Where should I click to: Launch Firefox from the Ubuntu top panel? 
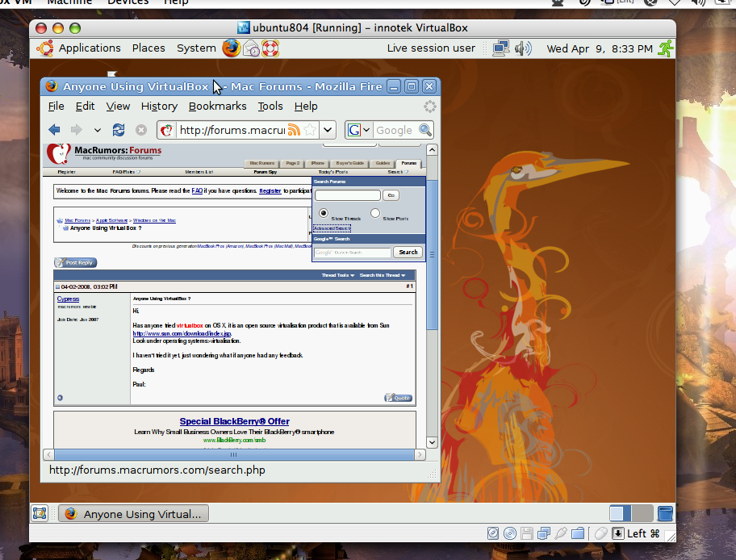pos(231,48)
